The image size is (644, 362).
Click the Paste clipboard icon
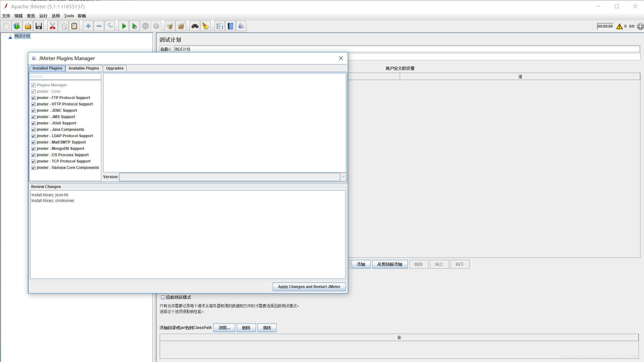(x=74, y=26)
